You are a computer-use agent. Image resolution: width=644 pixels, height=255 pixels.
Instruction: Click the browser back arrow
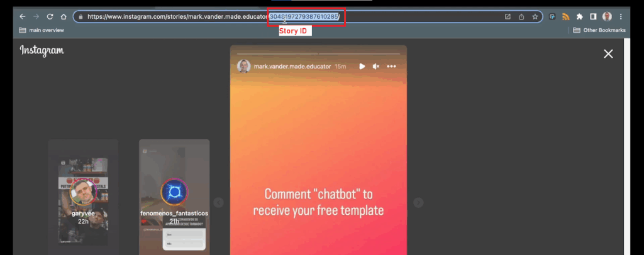click(23, 16)
